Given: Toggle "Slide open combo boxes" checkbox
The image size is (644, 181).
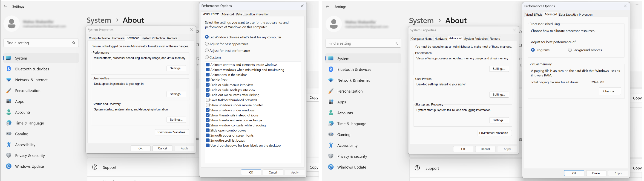Looking at the screenshot, I should [x=207, y=130].
